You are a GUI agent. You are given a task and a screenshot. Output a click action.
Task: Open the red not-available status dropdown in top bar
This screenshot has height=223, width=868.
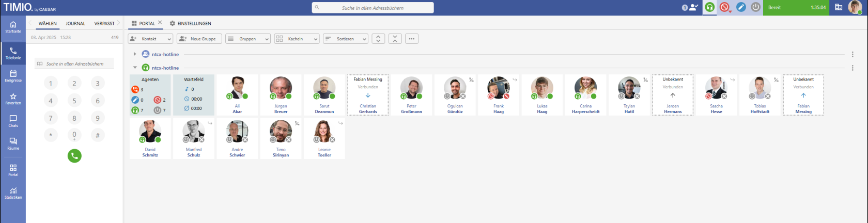(725, 7)
